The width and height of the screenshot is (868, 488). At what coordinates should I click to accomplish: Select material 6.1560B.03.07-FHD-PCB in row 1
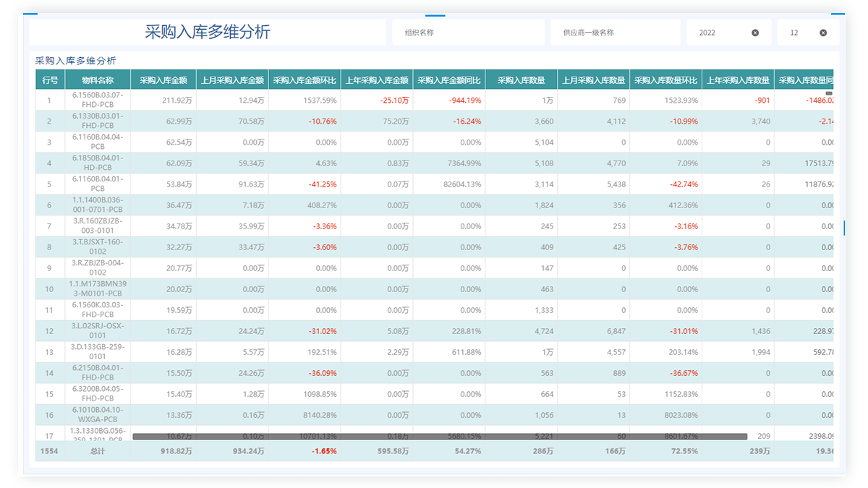pyautogui.click(x=98, y=100)
